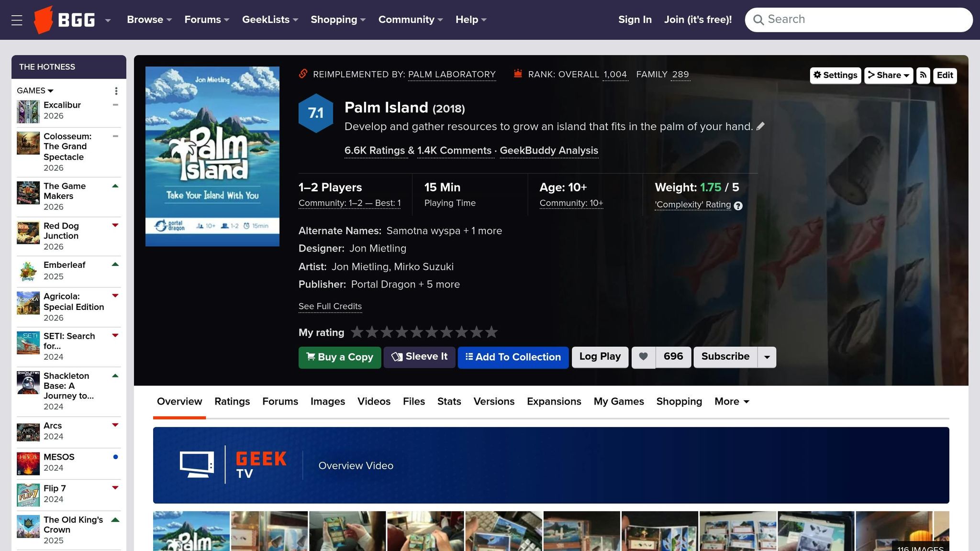This screenshot has width=980, height=551.
Task: Click the reimplemented-by link icon
Action: (x=303, y=74)
